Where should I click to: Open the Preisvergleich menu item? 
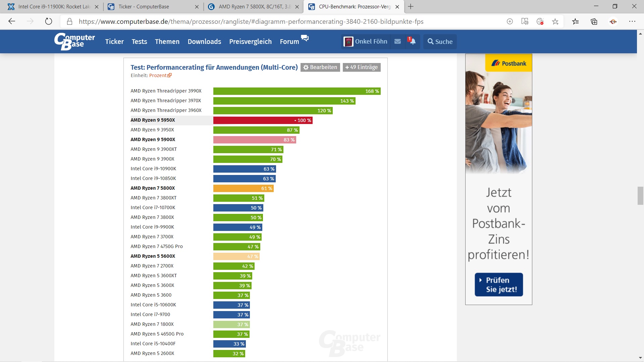(x=250, y=42)
